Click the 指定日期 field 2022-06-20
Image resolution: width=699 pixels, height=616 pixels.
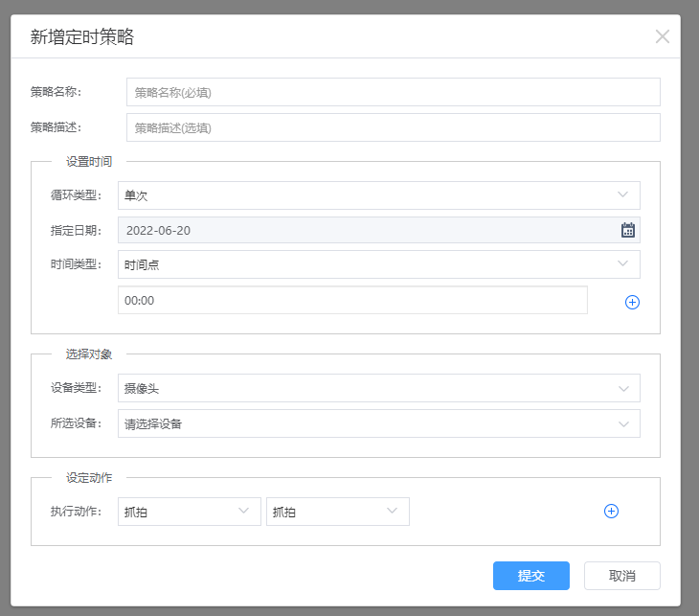tap(379, 230)
